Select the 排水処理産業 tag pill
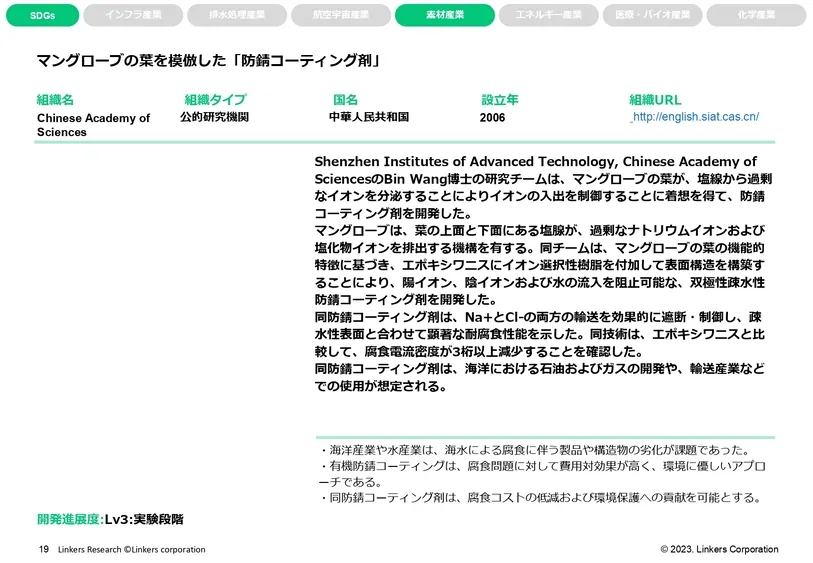813x563 pixels. coord(237,15)
